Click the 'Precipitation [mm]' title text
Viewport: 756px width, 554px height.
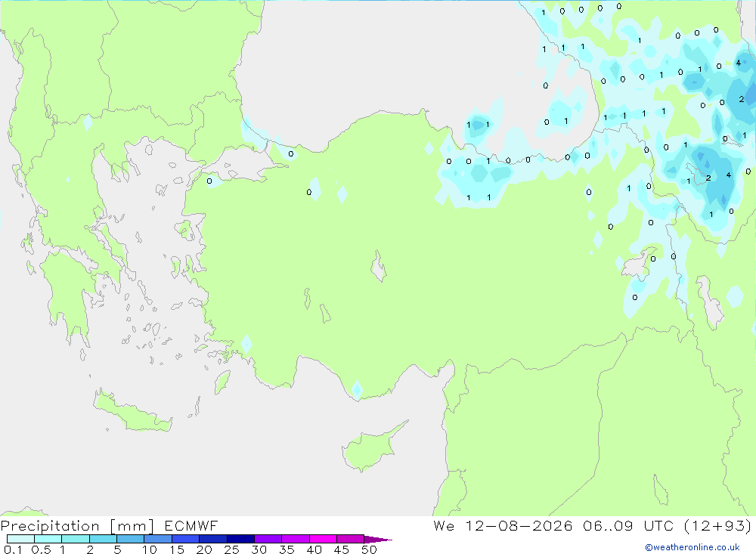click(77, 526)
